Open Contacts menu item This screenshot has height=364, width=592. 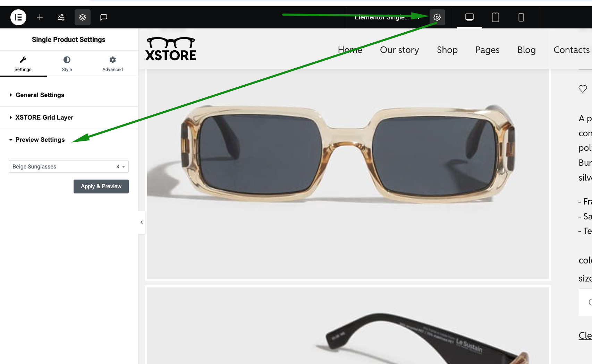point(572,50)
